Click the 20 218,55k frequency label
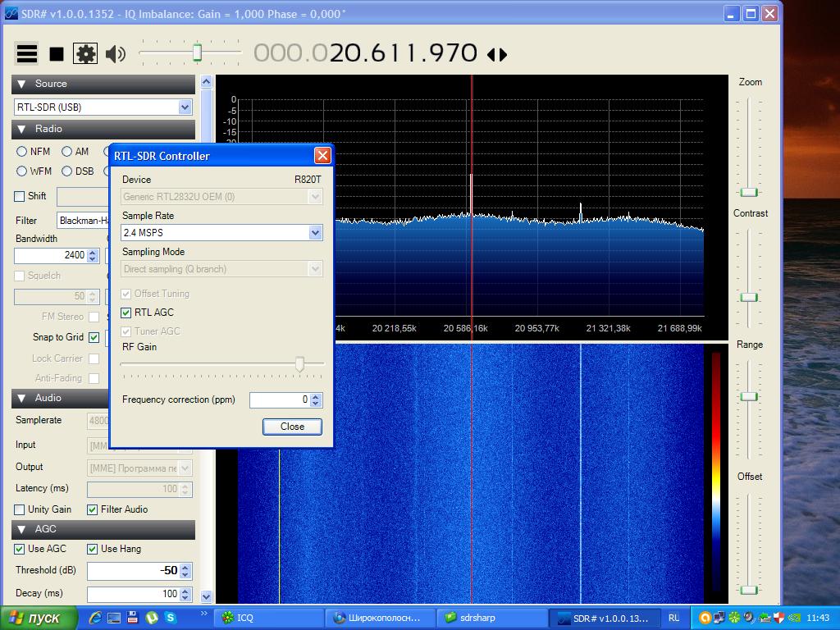 394,328
